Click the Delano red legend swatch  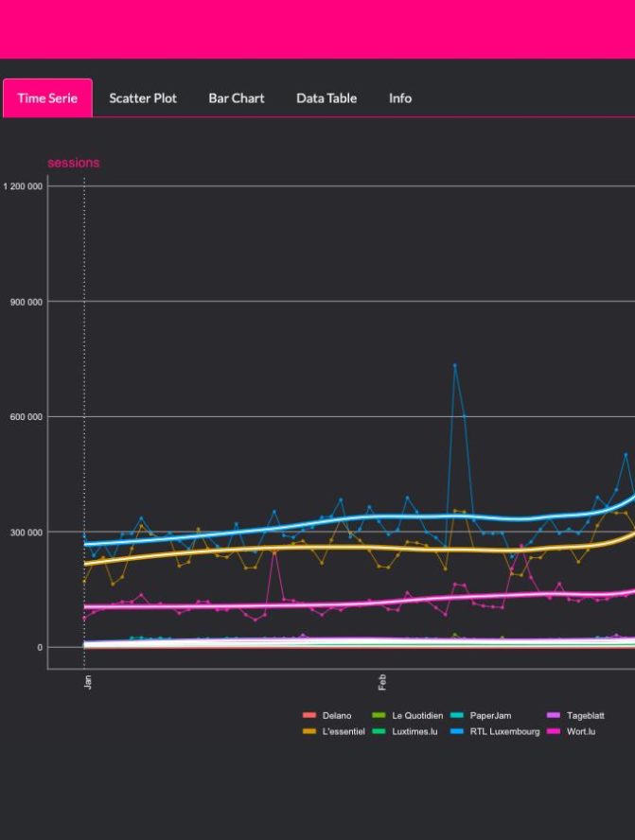(x=309, y=716)
